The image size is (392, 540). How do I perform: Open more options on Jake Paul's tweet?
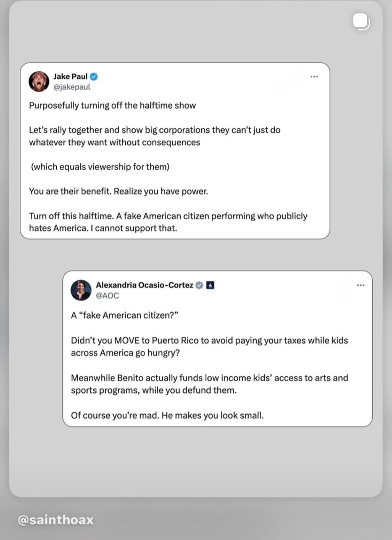click(314, 76)
